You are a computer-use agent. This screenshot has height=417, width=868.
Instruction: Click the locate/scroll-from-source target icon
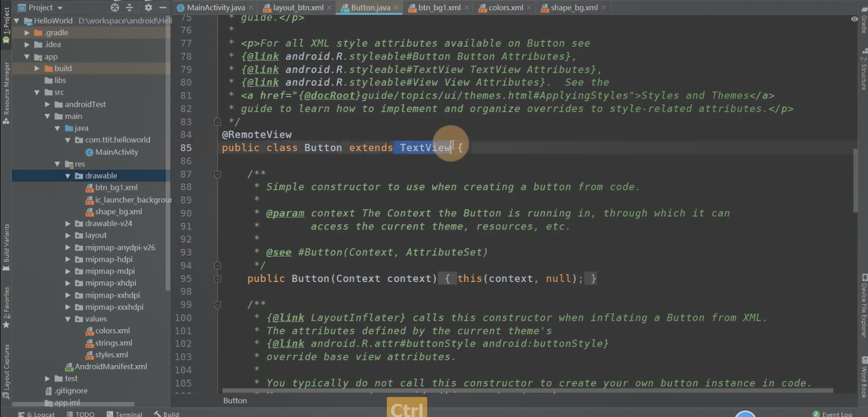[x=115, y=8]
